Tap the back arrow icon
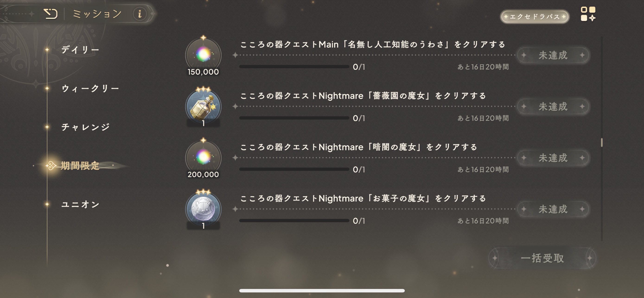This screenshot has height=298, width=644. [x=51, y=14]
